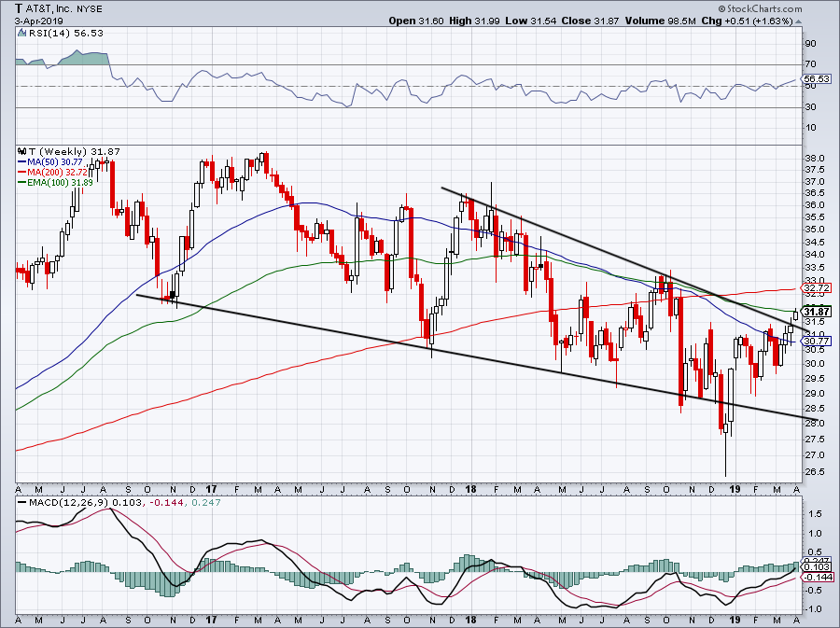Click the red boxed 32.72 price label
Image resolution: width=840 pixels, height=628 pixels.
point(817,288)
